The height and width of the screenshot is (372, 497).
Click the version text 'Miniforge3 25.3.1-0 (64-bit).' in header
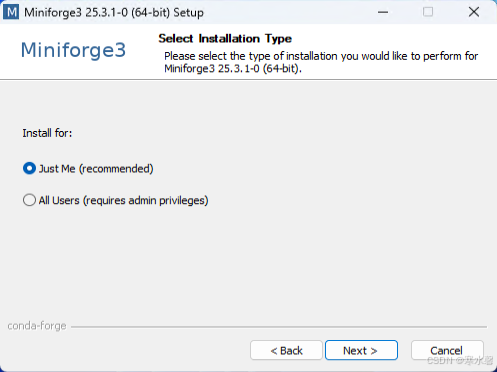(233, 69)
